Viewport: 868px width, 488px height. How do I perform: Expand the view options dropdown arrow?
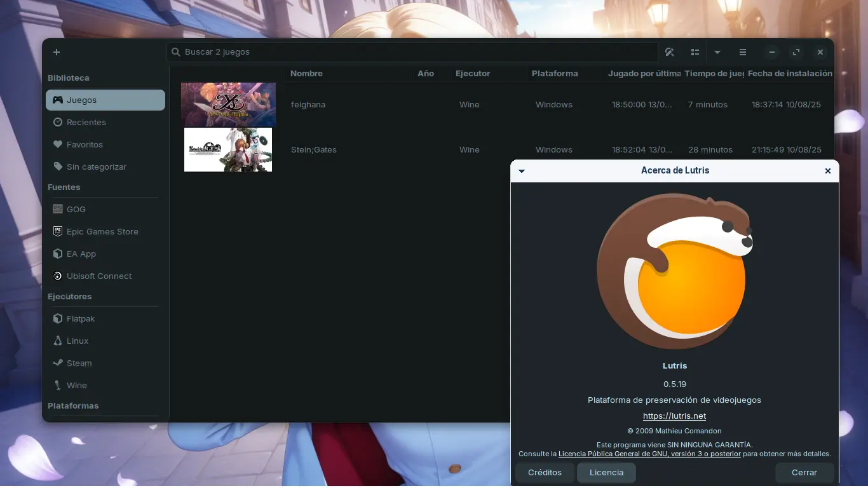tap(717, 52)
